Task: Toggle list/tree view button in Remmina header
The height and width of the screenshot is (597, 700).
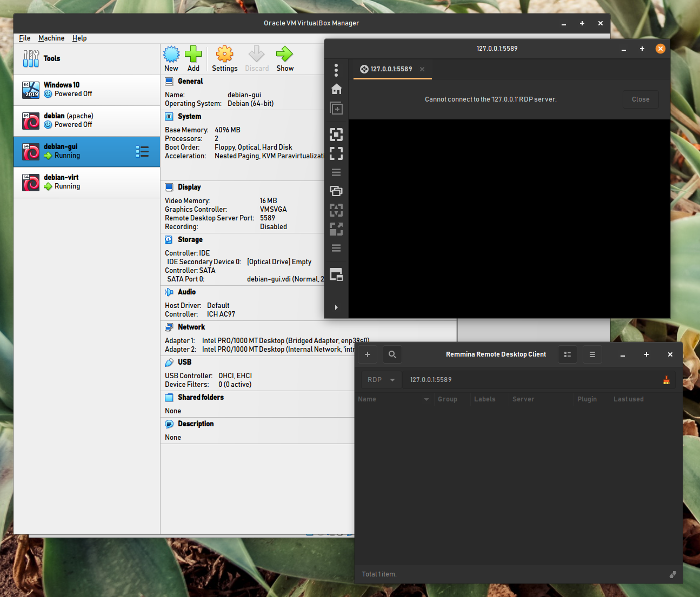Action: (x=567, y=354)
